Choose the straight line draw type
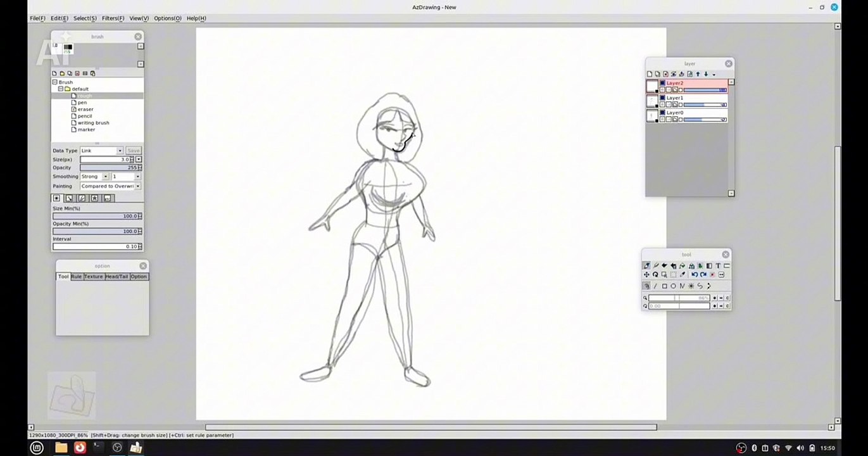 (x=655, y=286)
